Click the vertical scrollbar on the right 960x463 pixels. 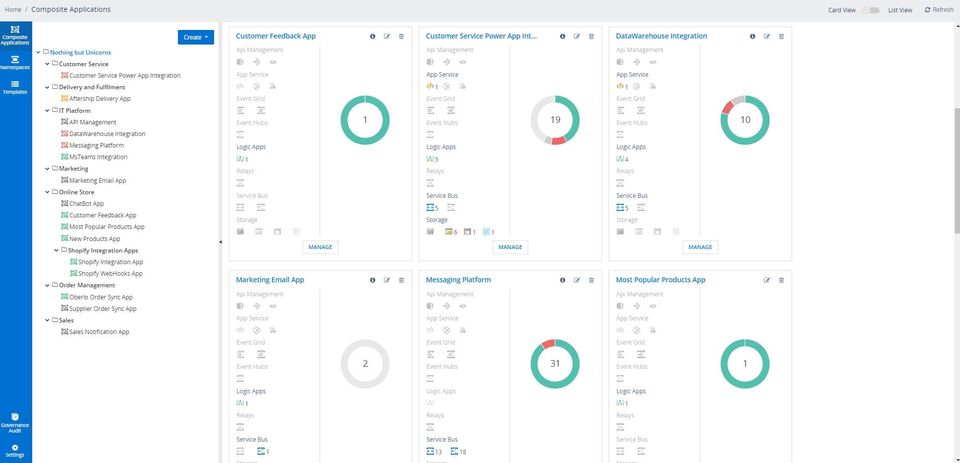957,171
